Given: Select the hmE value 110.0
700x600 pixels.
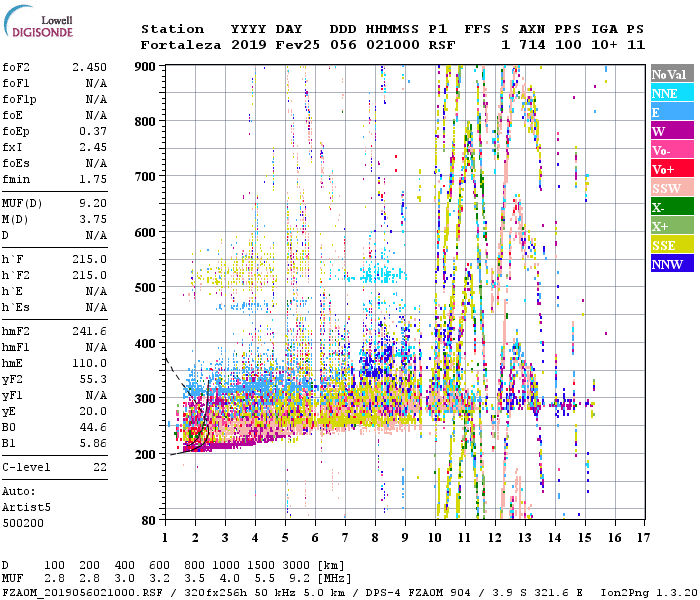Looking at the screenshot, I should pos(90,363).
